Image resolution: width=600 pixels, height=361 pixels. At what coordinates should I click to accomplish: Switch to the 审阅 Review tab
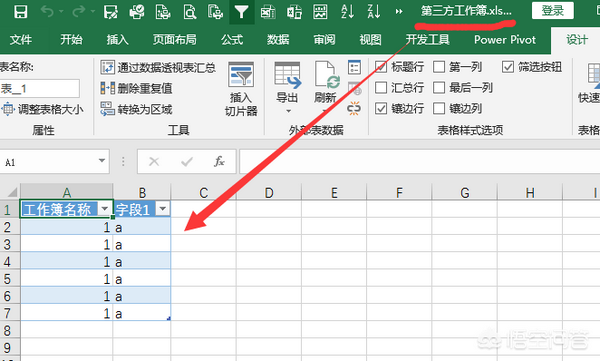pos(324,40)
